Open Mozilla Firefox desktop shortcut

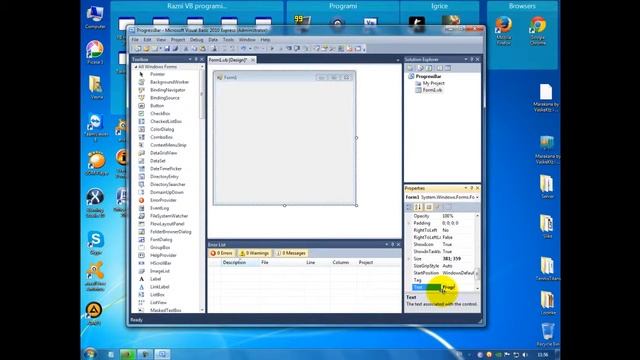point(504,31)
